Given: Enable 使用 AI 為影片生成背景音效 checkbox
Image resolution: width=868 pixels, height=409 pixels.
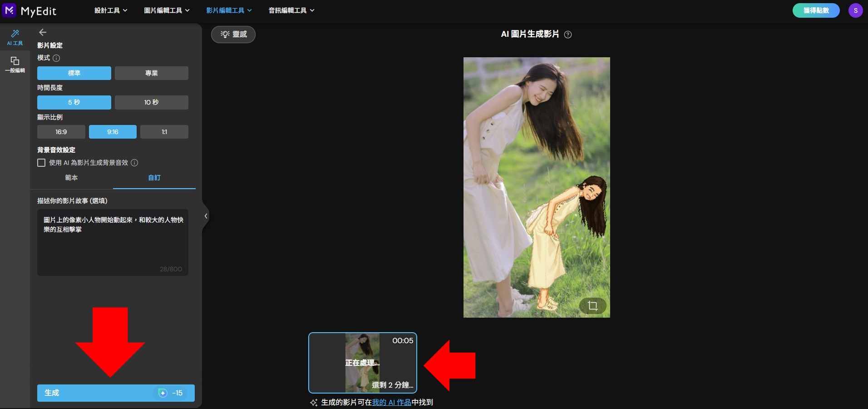Looking at the screenshot, I should (x=41, y=163).
